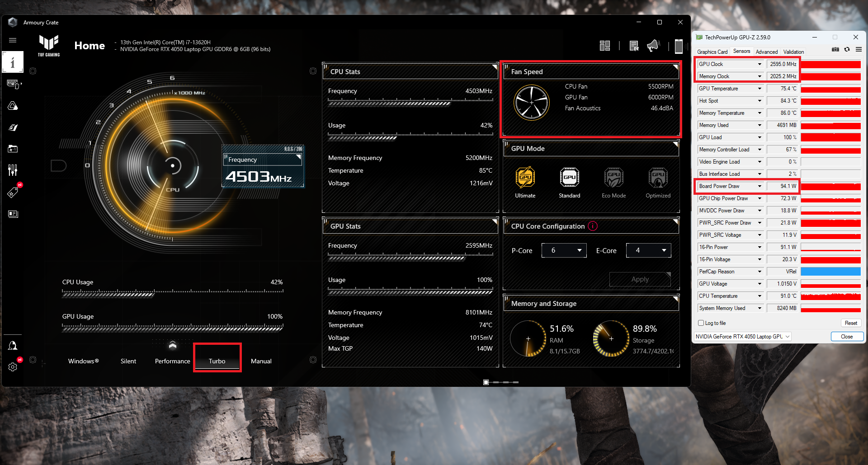The height and width of the screenshot is (465, 868).
Task: Select Performance operating mode
Action: pos(173,361)
